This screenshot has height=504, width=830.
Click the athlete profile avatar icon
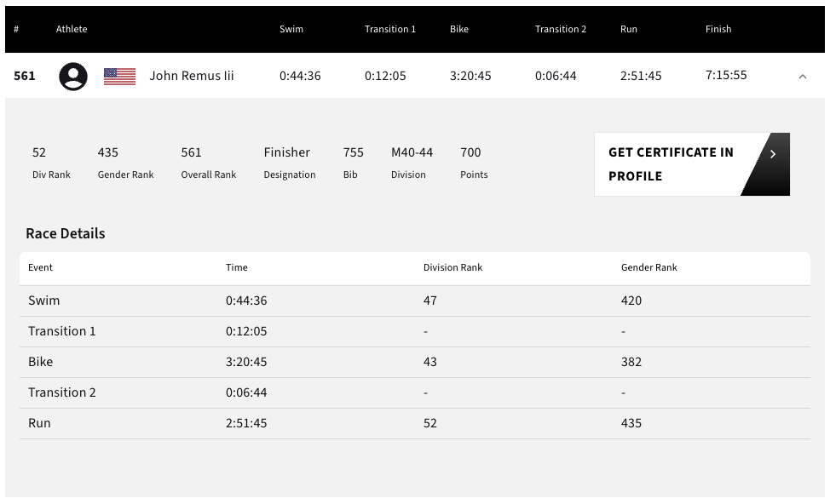point(73,77)
